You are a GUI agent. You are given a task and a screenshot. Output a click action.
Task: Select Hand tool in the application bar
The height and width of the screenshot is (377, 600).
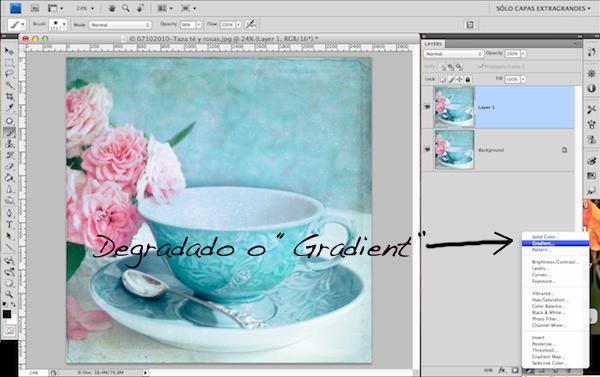click(112, 8)
